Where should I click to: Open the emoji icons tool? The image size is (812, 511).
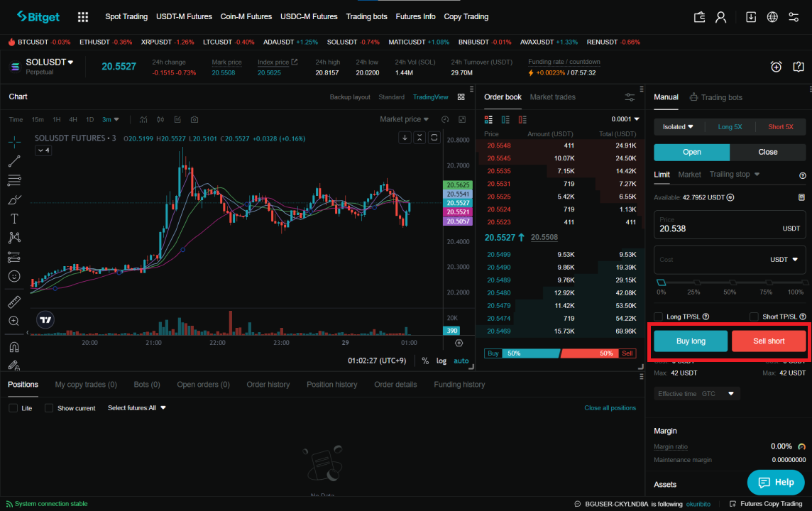click(14, 277)
